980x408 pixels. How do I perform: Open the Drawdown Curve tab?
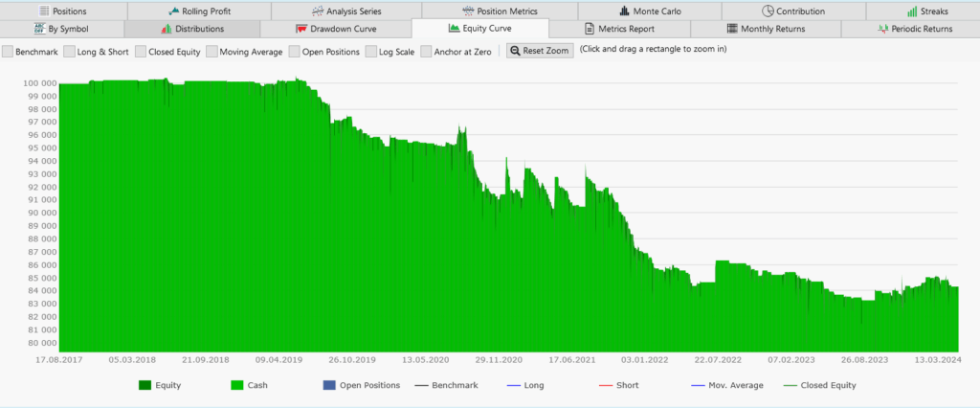pos(336,29)
